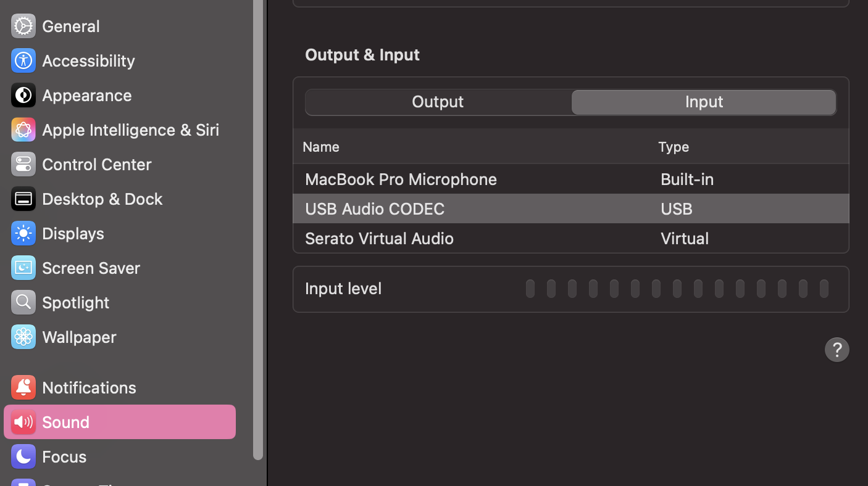Select the Wallpaper flower icon
The width and height of the screenshot is (868, 486).
coord(23,337)
